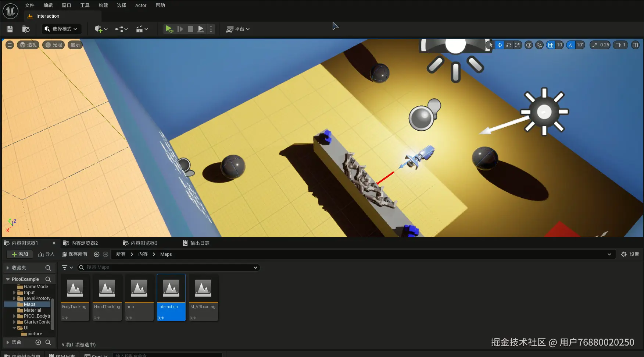Toggle world/local coordinate system globe icon
The image size is (644, 357).
coord(529,45)
